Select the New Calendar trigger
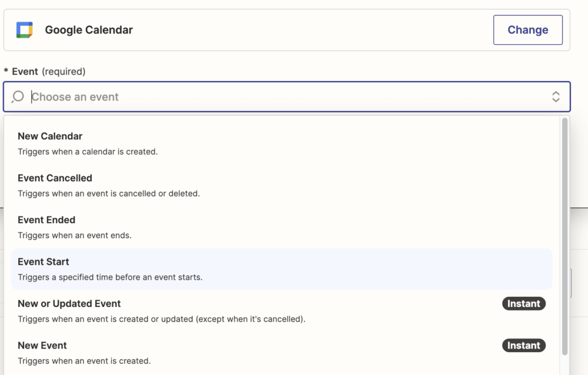Viewport: 588px width, 375px height. coord(50,136)
